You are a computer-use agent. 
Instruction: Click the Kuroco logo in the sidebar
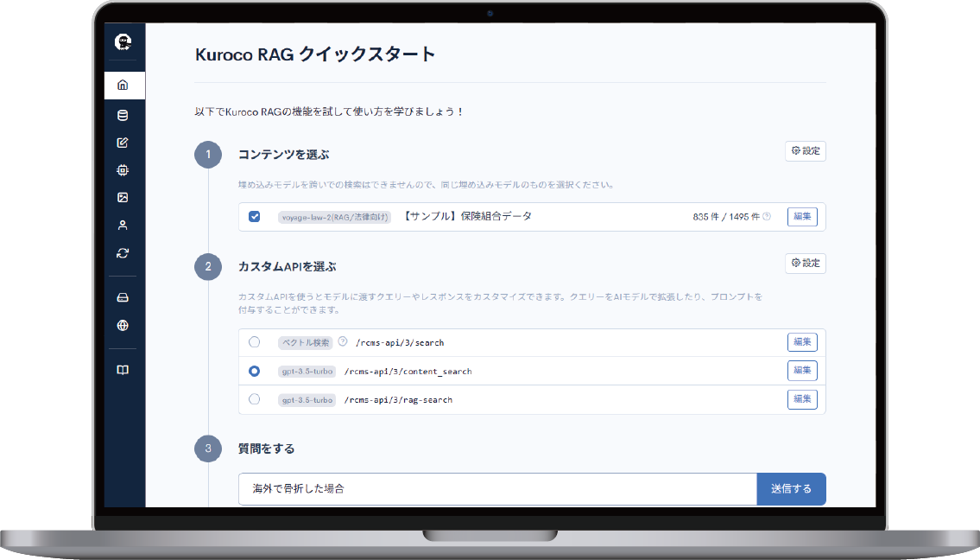pos(123,42)
